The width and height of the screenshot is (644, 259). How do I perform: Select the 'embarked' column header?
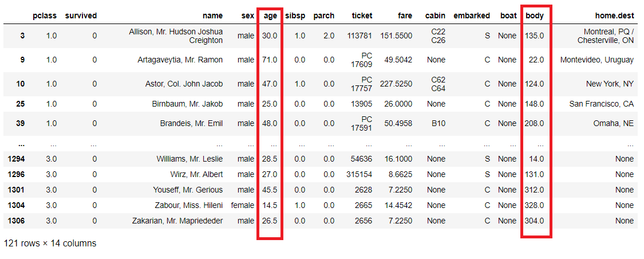pyautogui.click(x=472, y=15)
